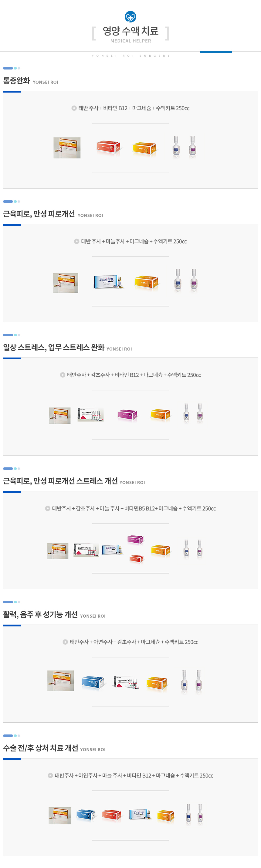Select the 근육피로, 만성 피로개선 heading

[39, 214]
